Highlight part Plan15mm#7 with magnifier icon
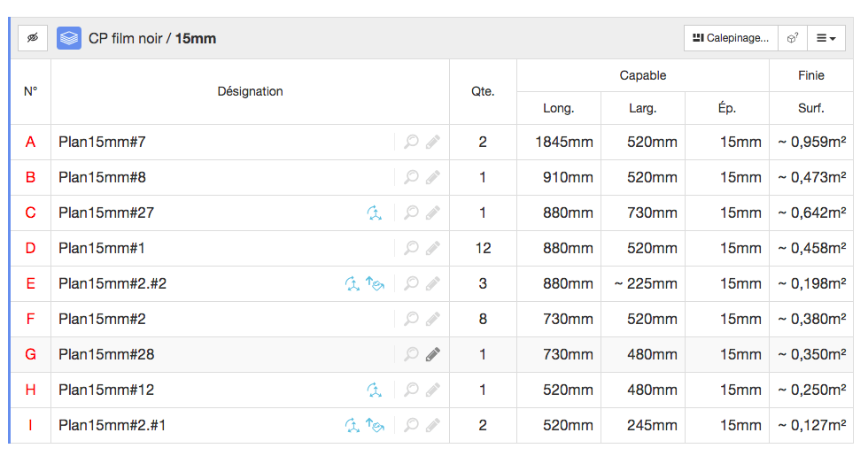868x456 pixels. point(411,142)
